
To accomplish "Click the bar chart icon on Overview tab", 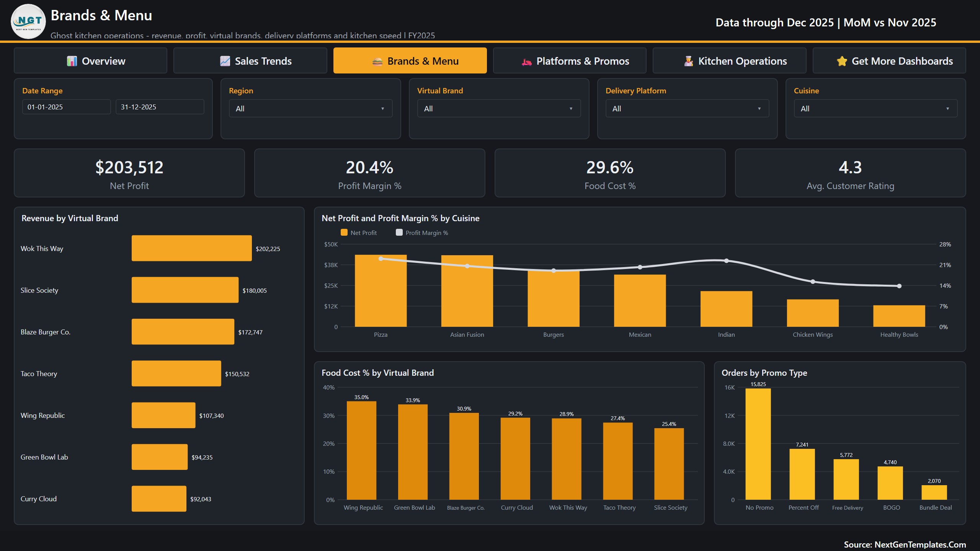I will pos(72,61).
